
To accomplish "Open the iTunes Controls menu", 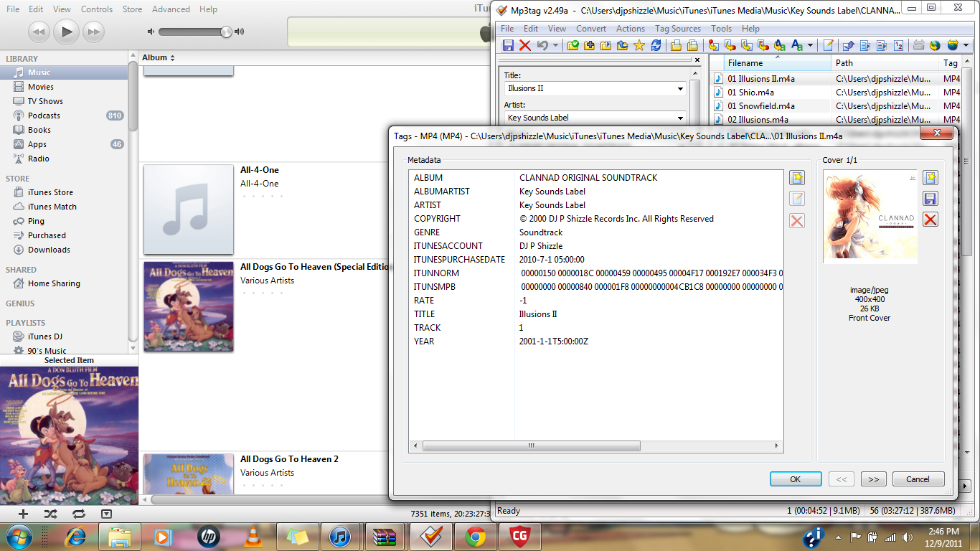I will [x=97, y=9].
